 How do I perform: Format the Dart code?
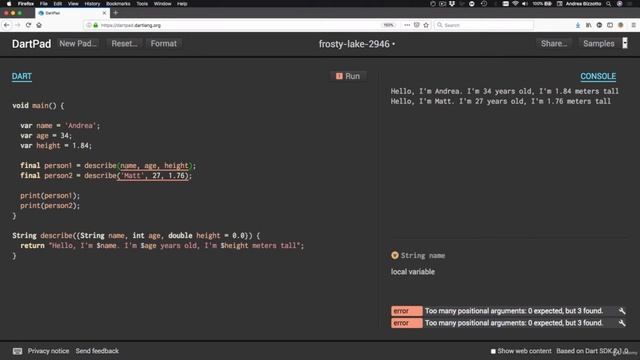click(164, 44)
